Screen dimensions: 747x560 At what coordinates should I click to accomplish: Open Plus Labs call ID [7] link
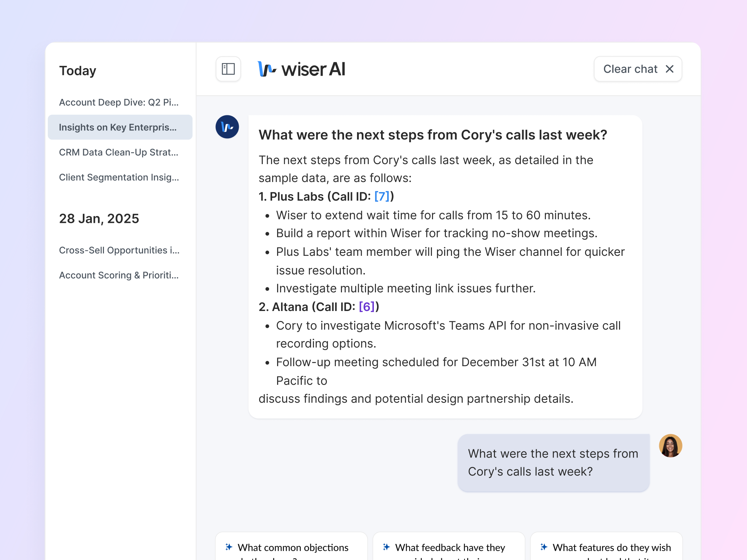(382, 196)
